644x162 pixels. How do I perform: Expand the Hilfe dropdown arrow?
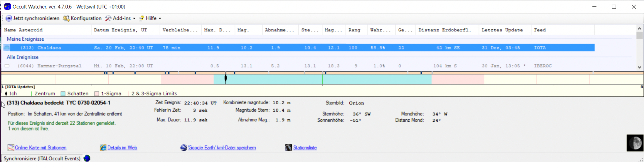point(160,19)
